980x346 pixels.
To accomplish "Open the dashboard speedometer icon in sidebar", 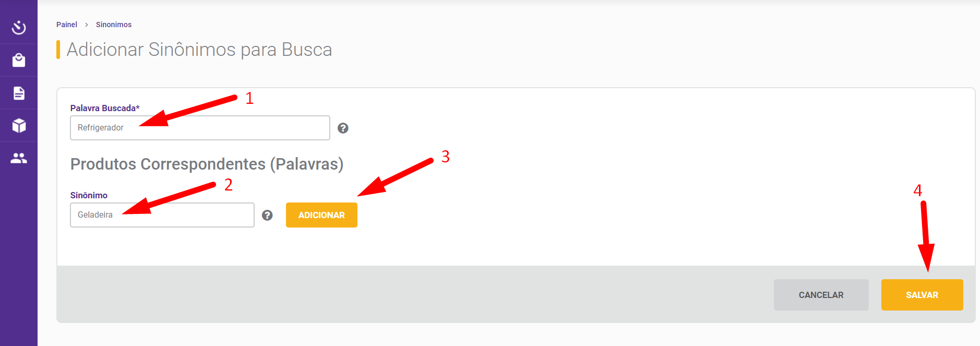I will coord(19,27).
